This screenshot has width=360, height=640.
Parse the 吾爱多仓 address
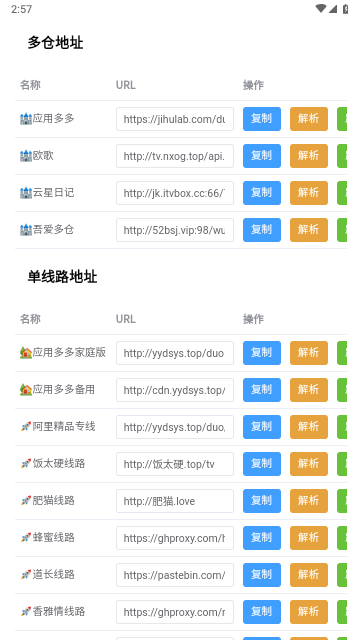click(309, 230)
